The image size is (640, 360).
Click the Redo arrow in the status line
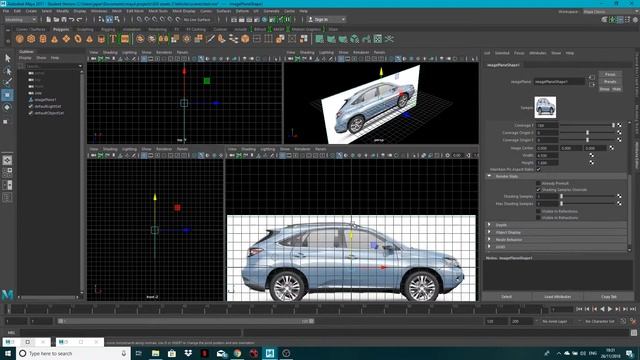coord(80,19)
